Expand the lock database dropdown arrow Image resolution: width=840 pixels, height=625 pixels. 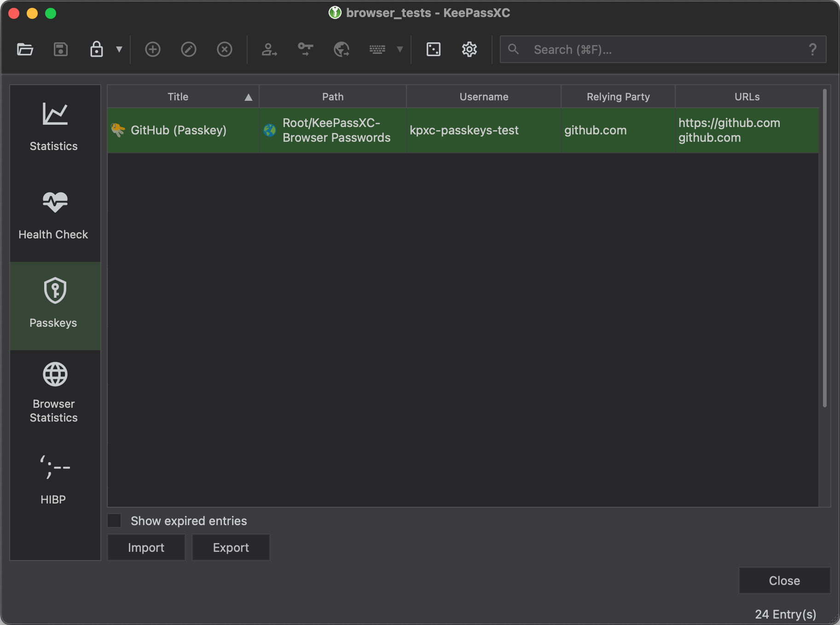[119, 49]
